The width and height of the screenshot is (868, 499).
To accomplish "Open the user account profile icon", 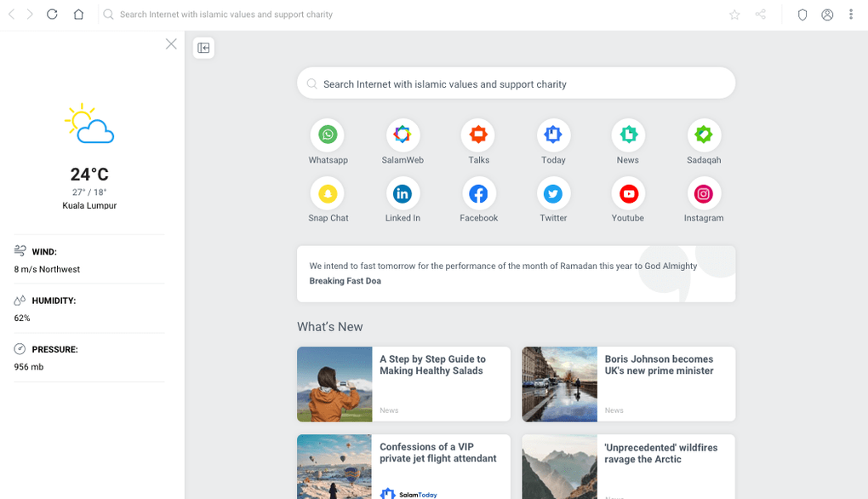I will pos(827,14).
